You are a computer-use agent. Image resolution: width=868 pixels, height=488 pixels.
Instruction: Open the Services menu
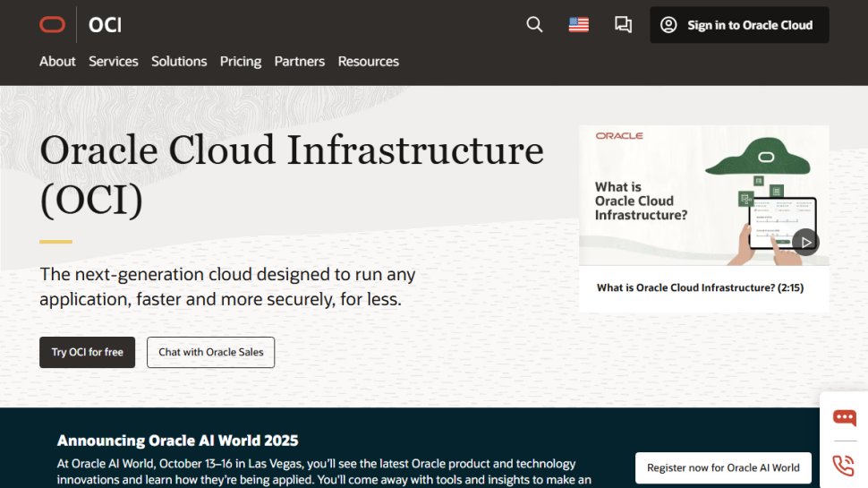tap(114, 62)
